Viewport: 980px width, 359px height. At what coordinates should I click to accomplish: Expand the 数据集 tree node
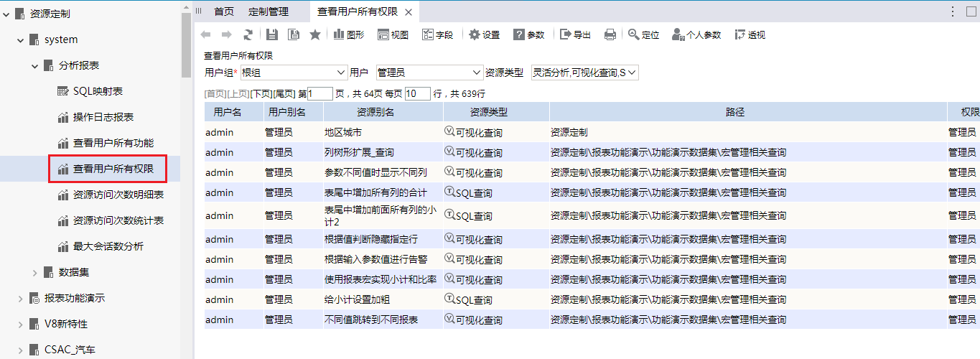click(35, 272)
